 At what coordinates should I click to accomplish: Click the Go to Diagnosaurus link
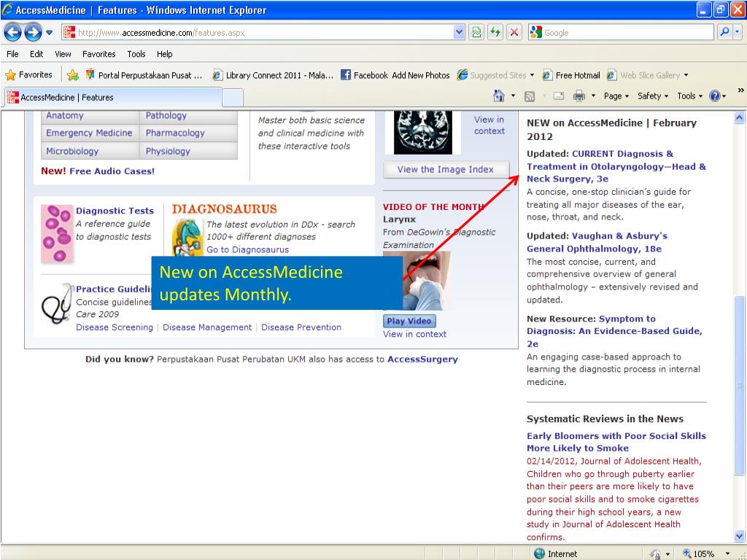[247, 249]
